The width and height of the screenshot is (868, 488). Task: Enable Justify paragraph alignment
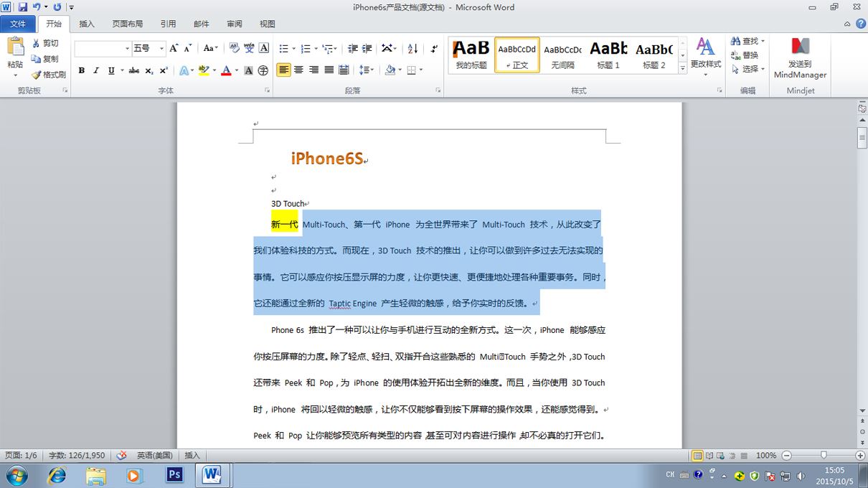(329, 70)
